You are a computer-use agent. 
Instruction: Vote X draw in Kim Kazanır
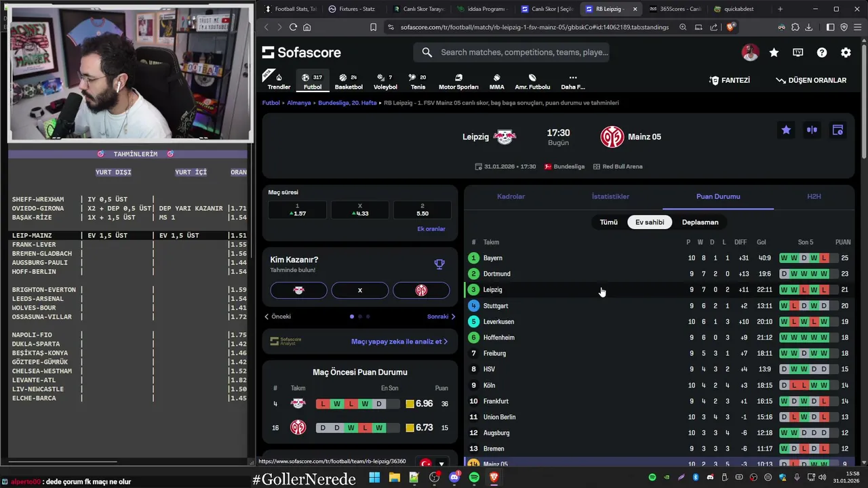pos(359,290)
